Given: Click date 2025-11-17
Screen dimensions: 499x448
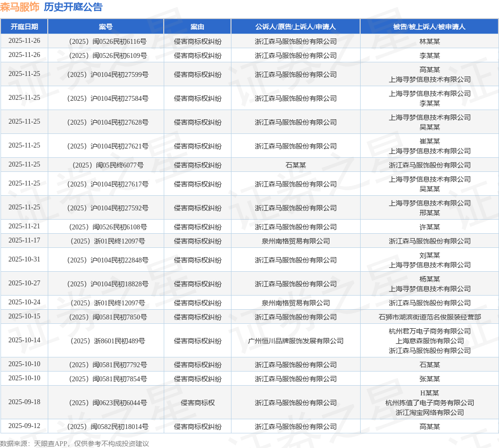Looking at the screenshot, I should (x=24, y=240).
